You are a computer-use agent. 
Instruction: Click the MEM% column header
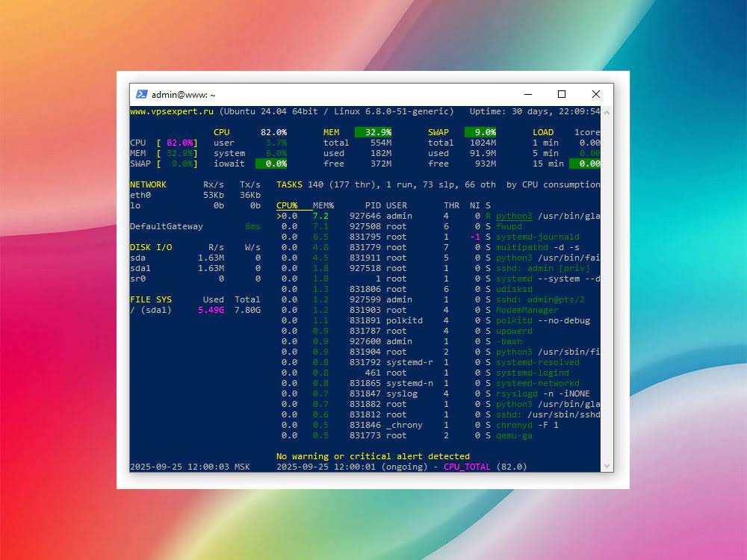[x=323, y=206]
